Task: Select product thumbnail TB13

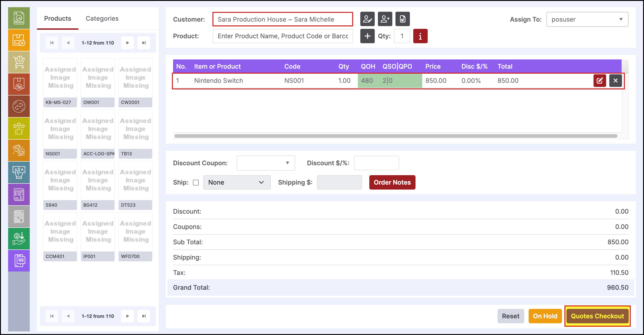Action: pyautogui.click(x=135, y=134)
